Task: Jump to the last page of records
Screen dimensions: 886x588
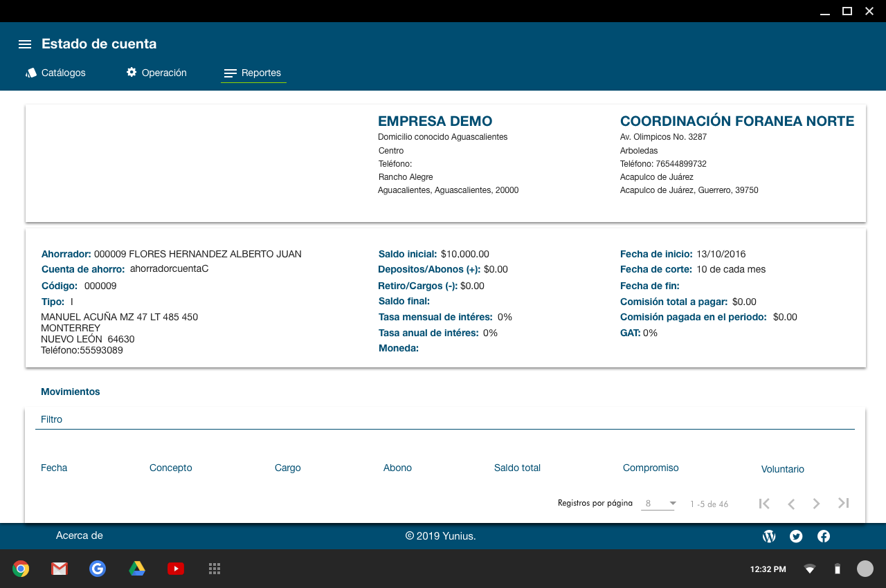Action: coord(843,504)
